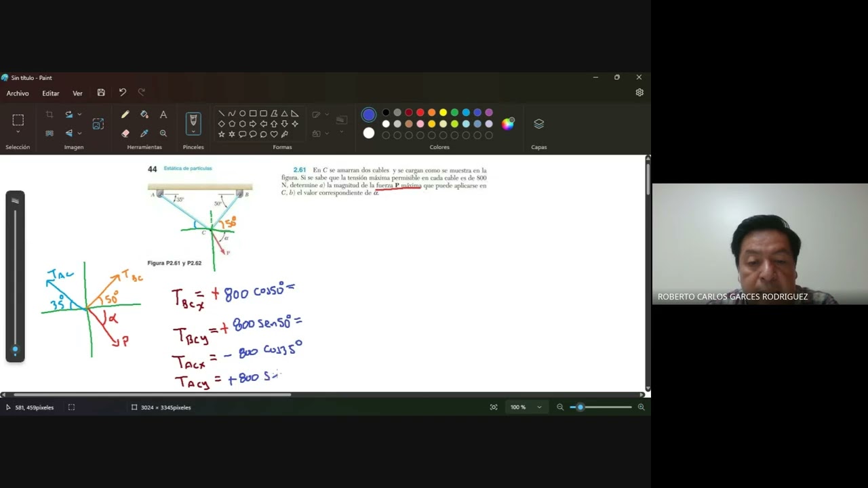Click the brush size slider handle
The width and height of the screenshot is (868, 488).
15,350
